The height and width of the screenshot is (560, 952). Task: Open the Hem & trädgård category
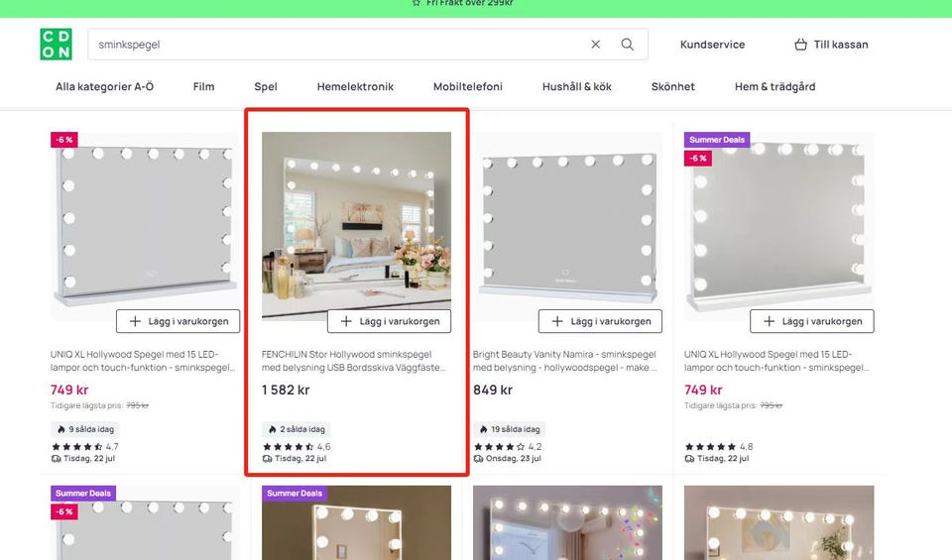point(774,87)
